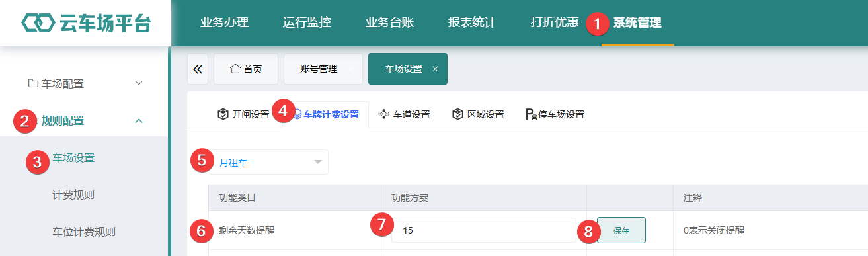The height and width of the screenshot is (256, 868).
Task: Open 报表统计 in the top navigation
Action: coord(472,22)
